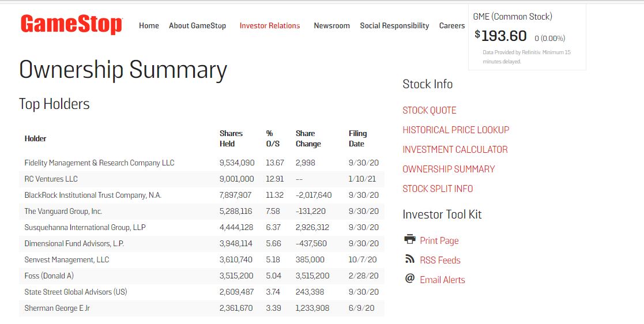Open the Home menu item
This screenshot has width=644, height=324.
[149, 25]
